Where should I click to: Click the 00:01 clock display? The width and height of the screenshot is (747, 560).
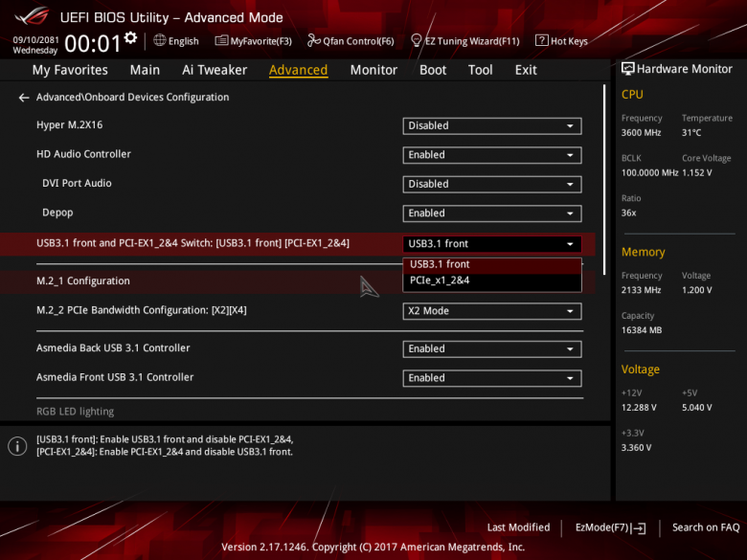(93, 44)
